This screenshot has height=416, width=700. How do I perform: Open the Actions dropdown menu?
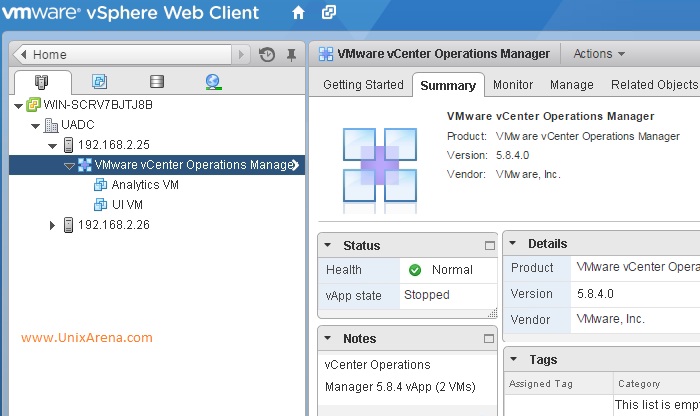coord(599,54)
